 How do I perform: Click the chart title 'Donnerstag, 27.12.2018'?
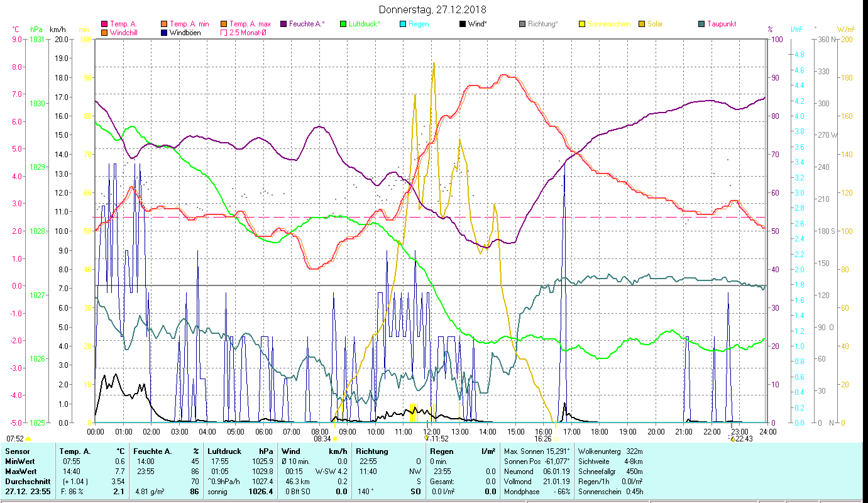(433, 9)
